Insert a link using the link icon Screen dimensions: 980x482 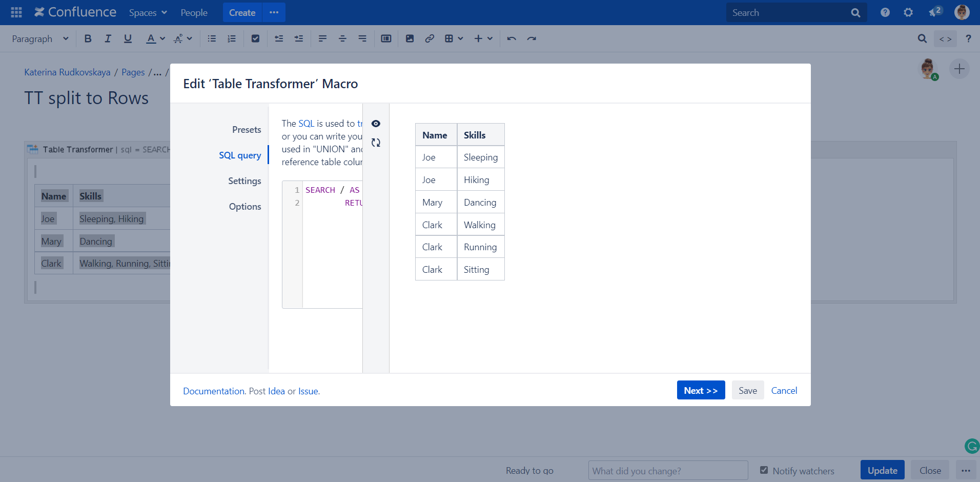[430, 38]
